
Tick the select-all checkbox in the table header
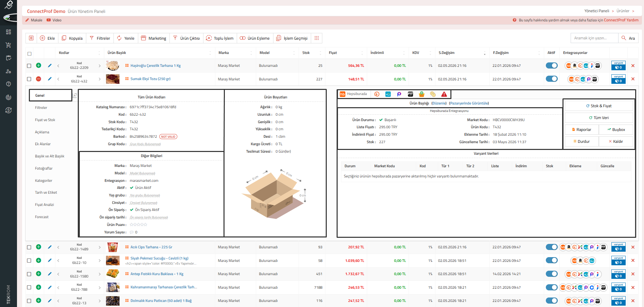coord(30,54)
